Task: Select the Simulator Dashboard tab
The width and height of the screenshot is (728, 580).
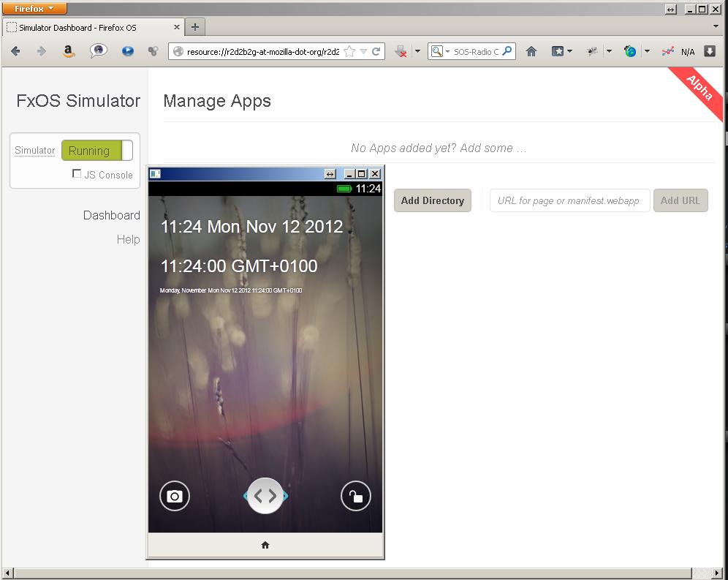Action: tap(88, 28)
